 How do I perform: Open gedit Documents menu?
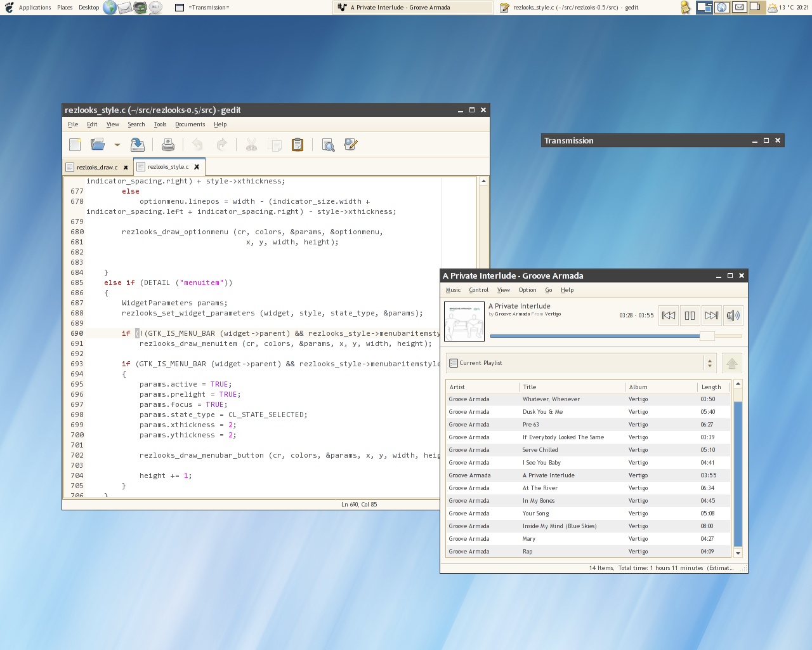[190, 124]
